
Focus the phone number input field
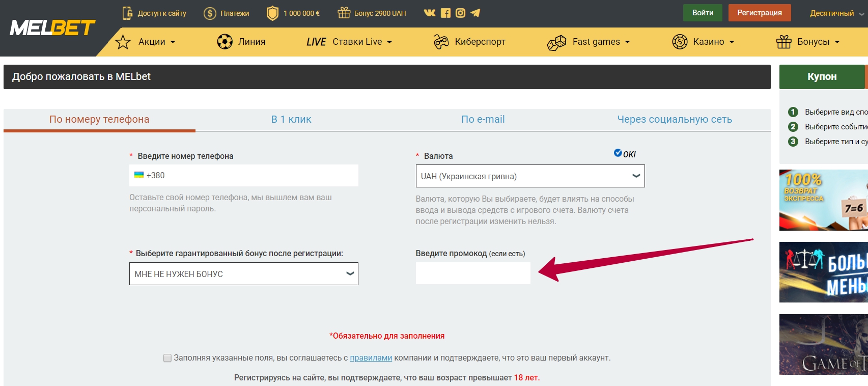[244, 175]
